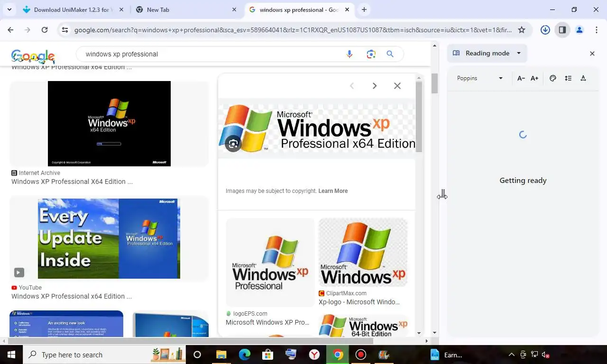The height and width of the screenshot is (364, 607).
Task: Click the blue magnifier search button
Action: (390, 54)
